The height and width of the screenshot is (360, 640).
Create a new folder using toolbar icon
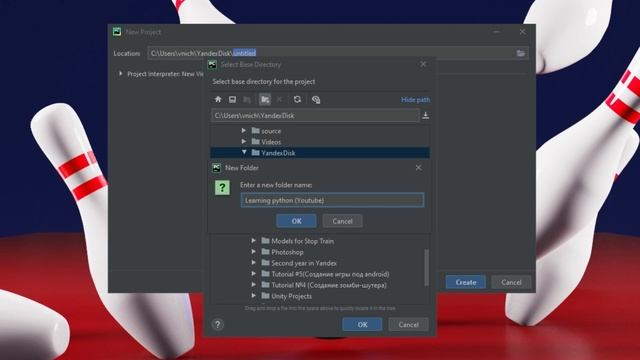click(265, 99)
